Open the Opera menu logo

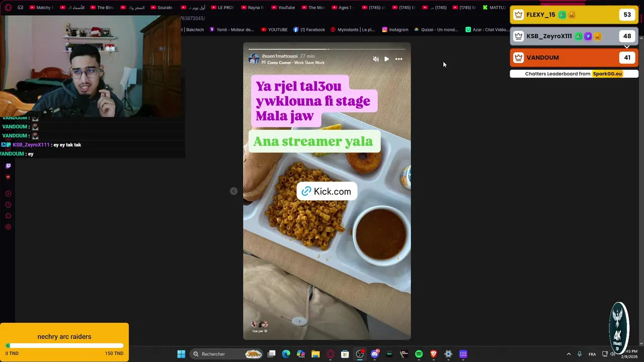tap(8, 8)
